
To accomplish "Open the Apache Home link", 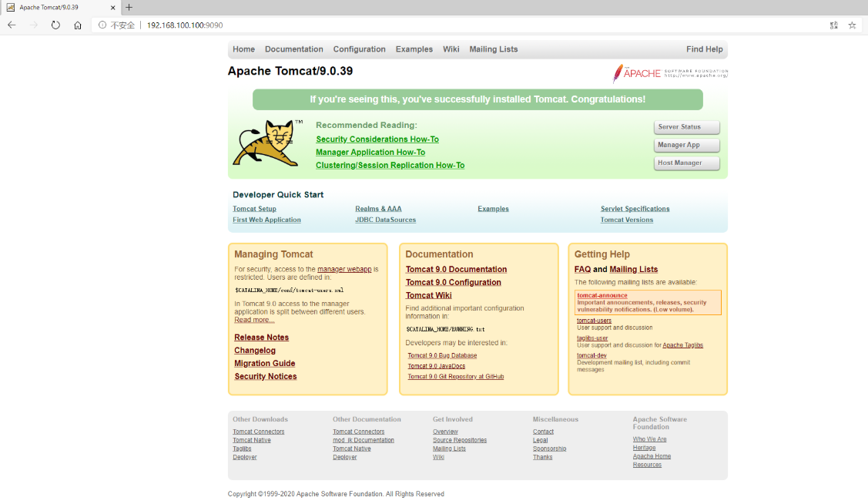I will coord(652,456).
